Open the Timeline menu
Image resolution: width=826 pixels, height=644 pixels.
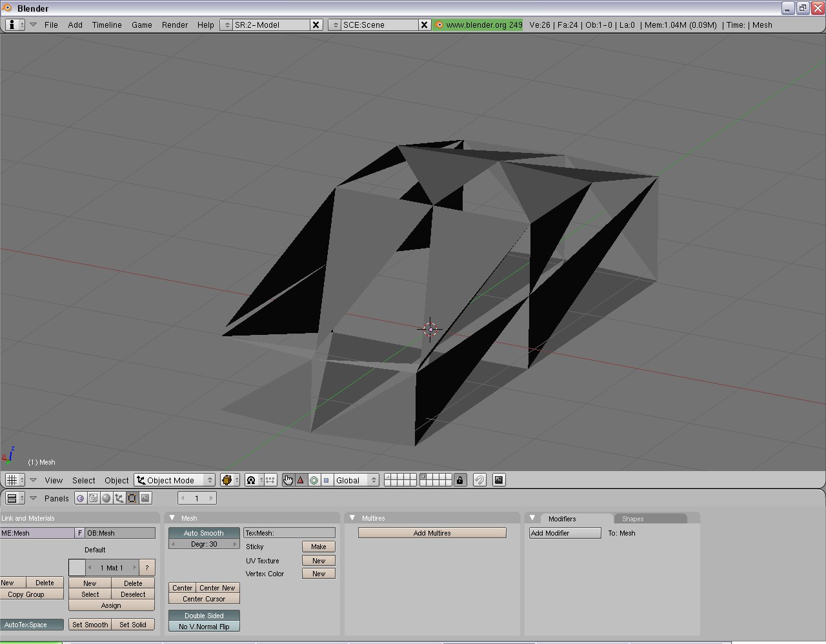click(107, 25)
